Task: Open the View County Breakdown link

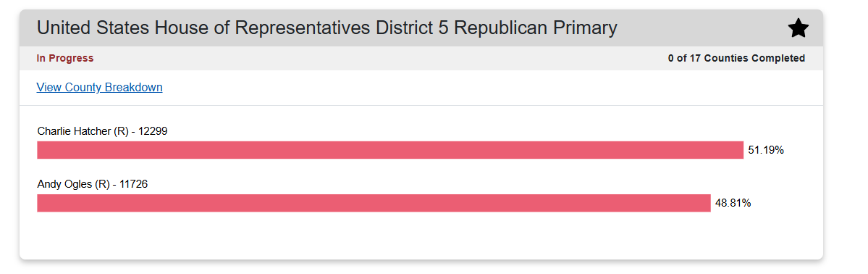Action: 100,88
